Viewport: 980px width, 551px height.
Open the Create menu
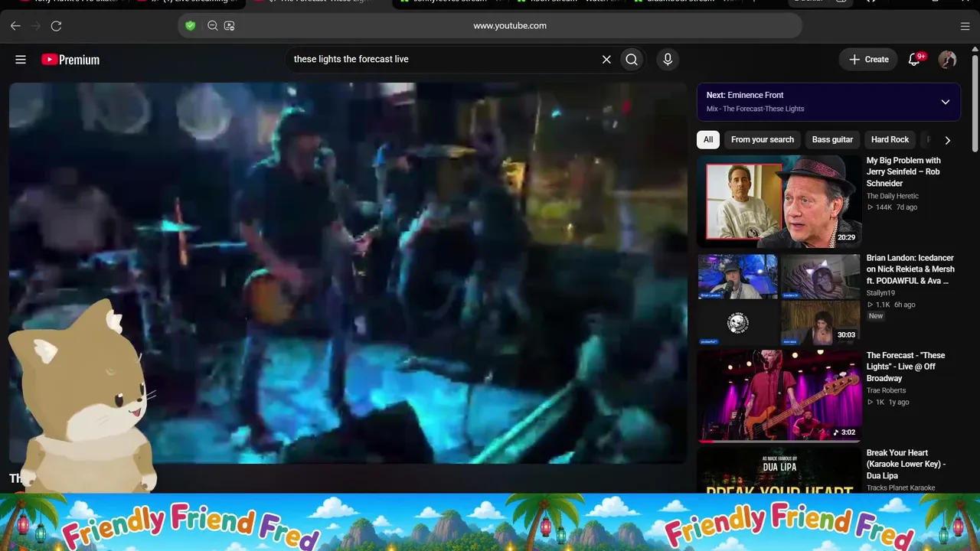click(868, 60)
